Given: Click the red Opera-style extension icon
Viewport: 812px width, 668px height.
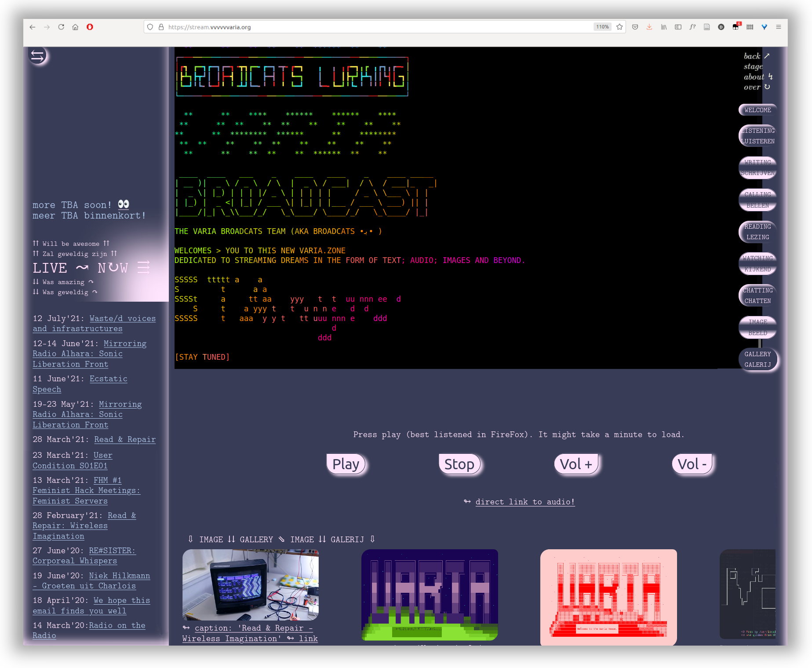Looking at the screenshot, I should (90, 27).
